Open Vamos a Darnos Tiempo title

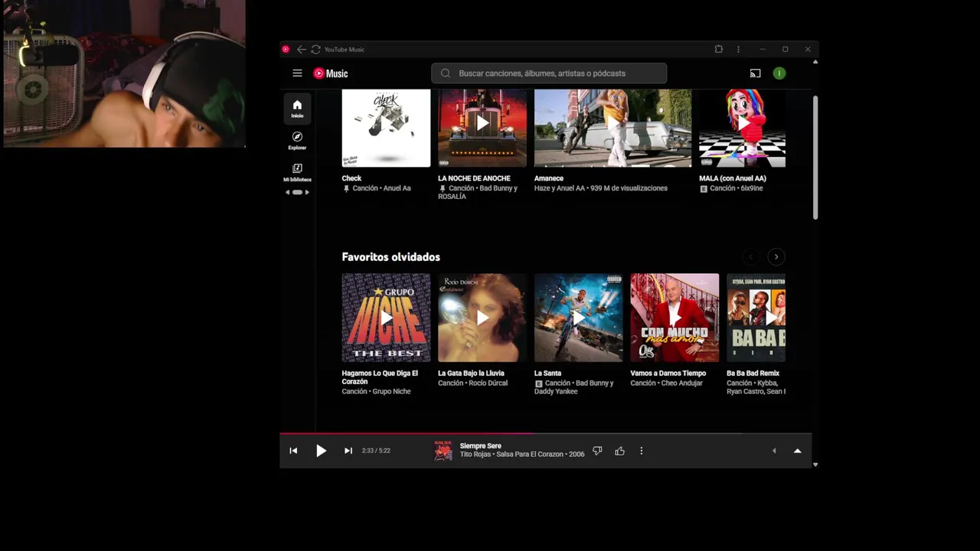coord(668,373)
